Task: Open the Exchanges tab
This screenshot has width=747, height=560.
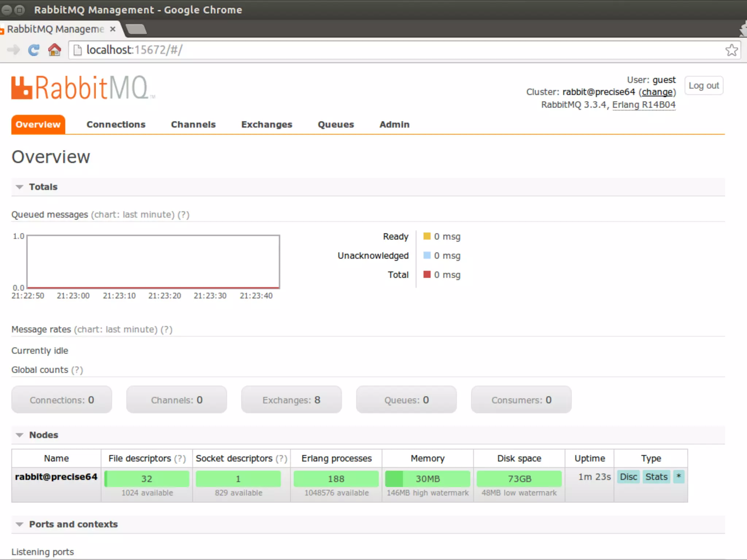Action: (266, 125)
